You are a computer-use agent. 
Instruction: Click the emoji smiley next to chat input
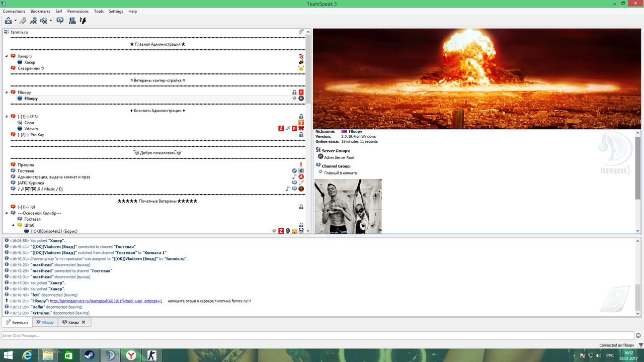[638, 335]
